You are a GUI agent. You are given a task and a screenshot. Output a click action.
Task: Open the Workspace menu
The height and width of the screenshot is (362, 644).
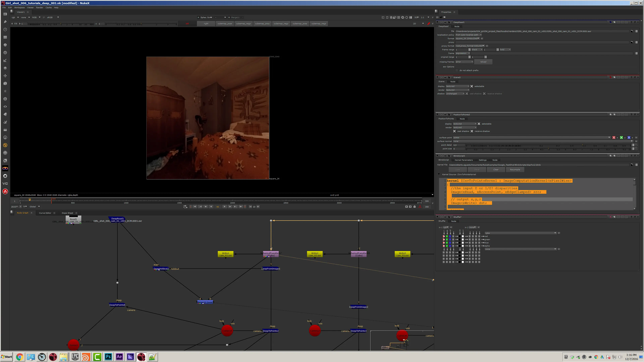[19, 8]
